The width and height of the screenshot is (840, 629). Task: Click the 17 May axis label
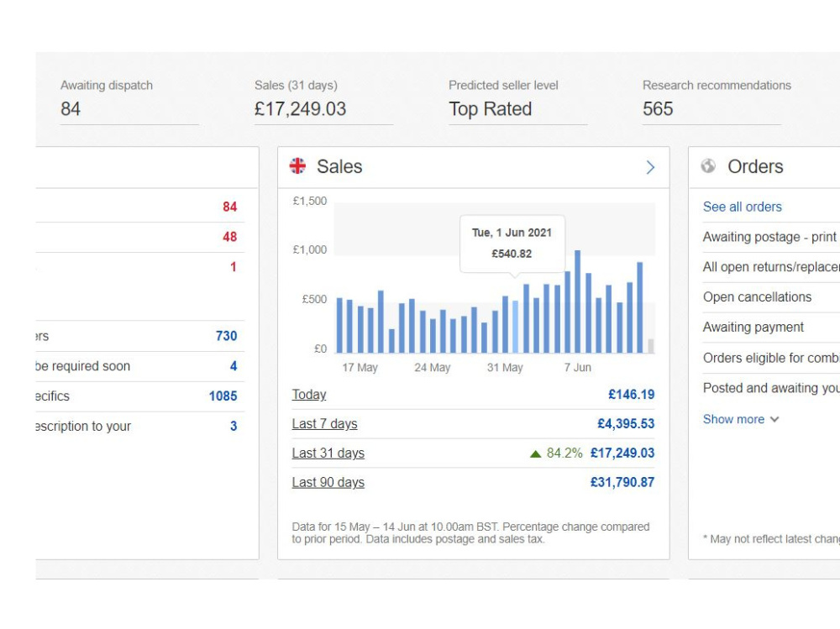(x=360, y=368)
